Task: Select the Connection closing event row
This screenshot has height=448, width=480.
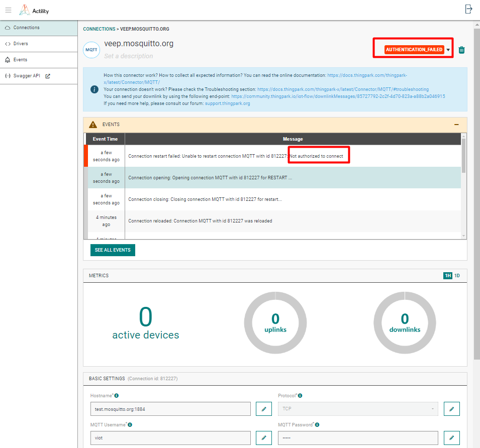Action: tap(272, 199)
